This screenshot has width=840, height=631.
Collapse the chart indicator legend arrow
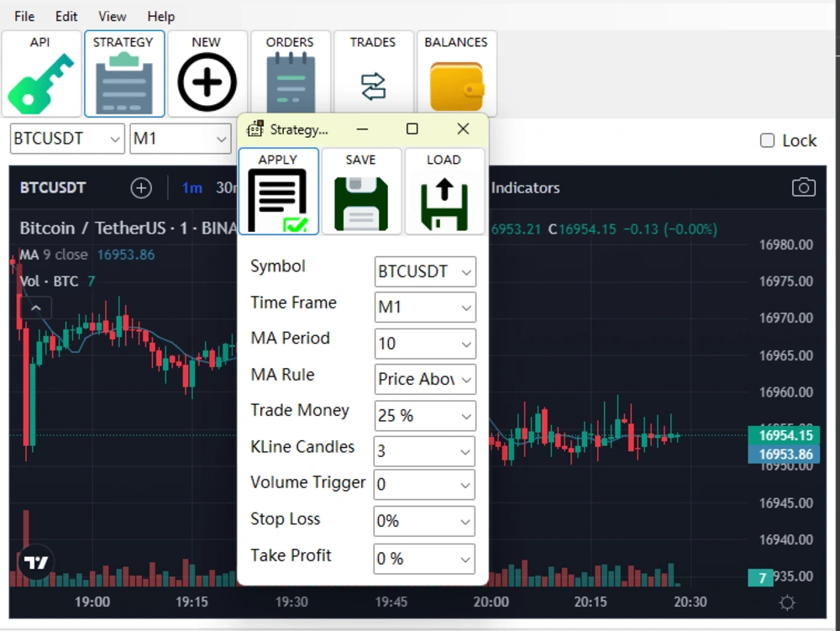[36, 308]
